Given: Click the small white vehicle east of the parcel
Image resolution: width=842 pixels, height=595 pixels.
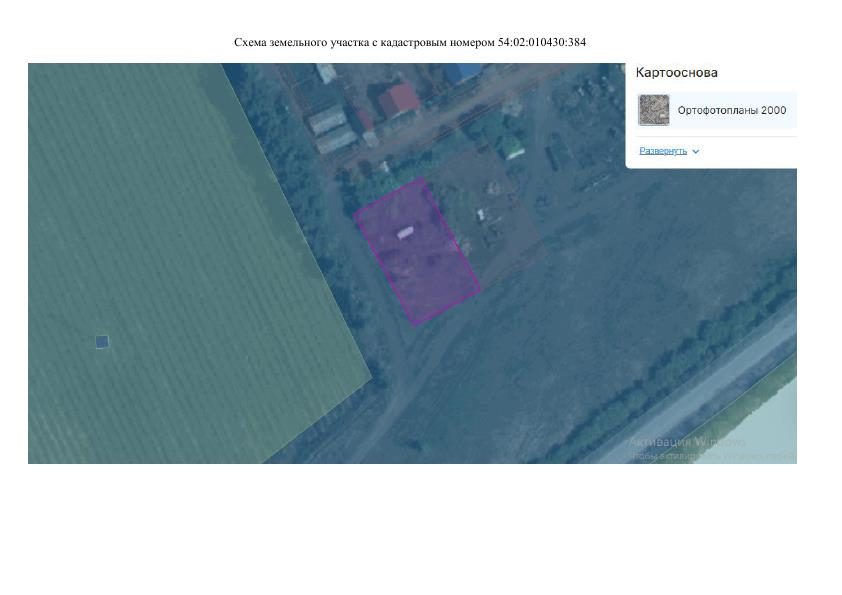Looking at the screenshot, I should point(481,215).
